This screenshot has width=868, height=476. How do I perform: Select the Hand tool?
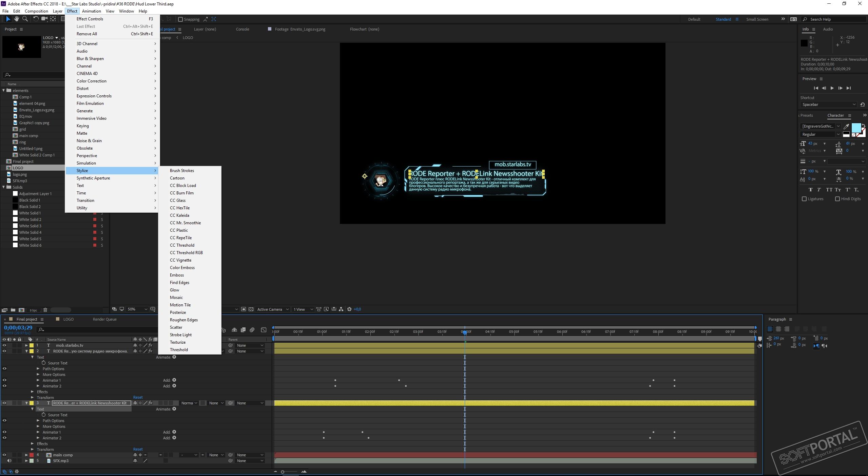pyautogui.click(x=16, y=19)
